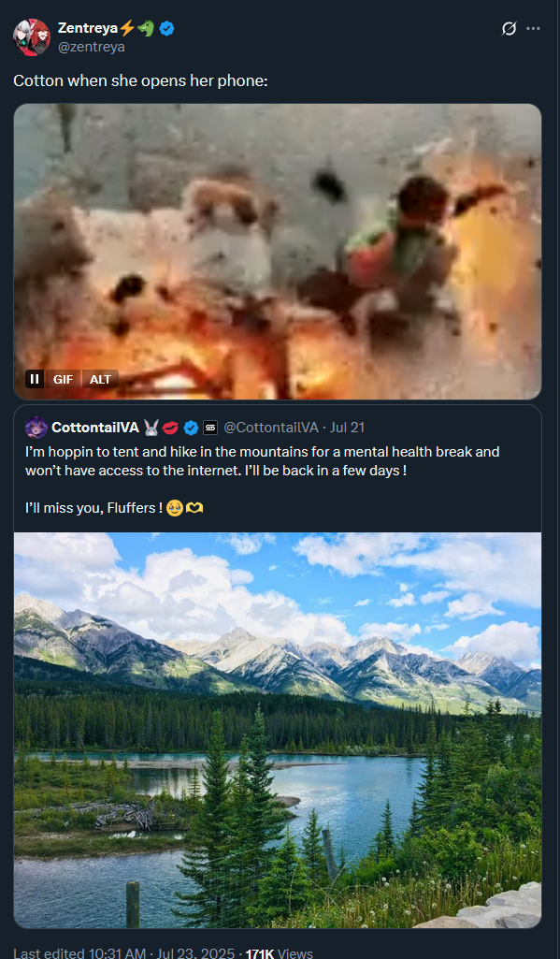560x959 pixels.
Task: Click CottontailVA's blue verified badge
Action: 191,428
